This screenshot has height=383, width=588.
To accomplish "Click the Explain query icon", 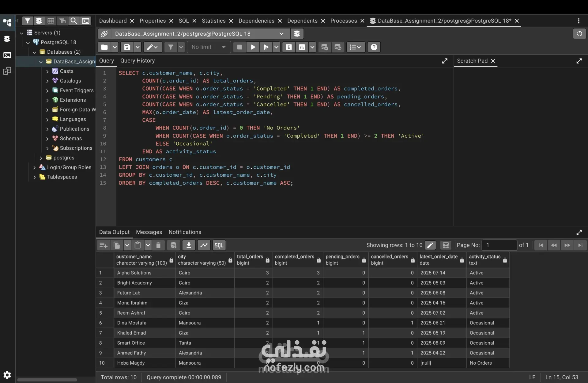I will pos(289,47).
